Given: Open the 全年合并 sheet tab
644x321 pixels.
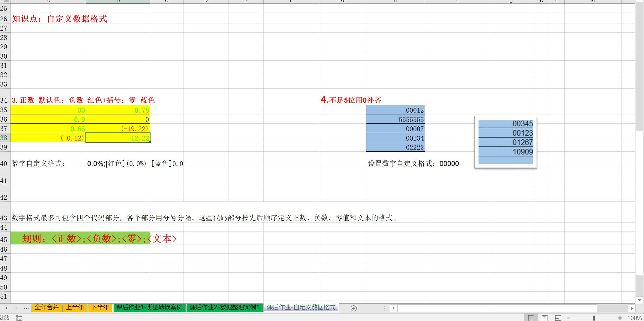Looking at the screenshot, I should tap(47, 307).
